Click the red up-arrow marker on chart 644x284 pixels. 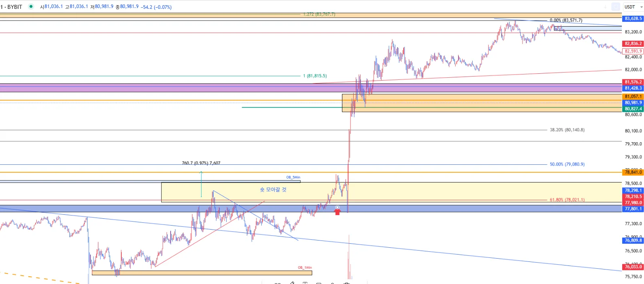tap(338, 211)
